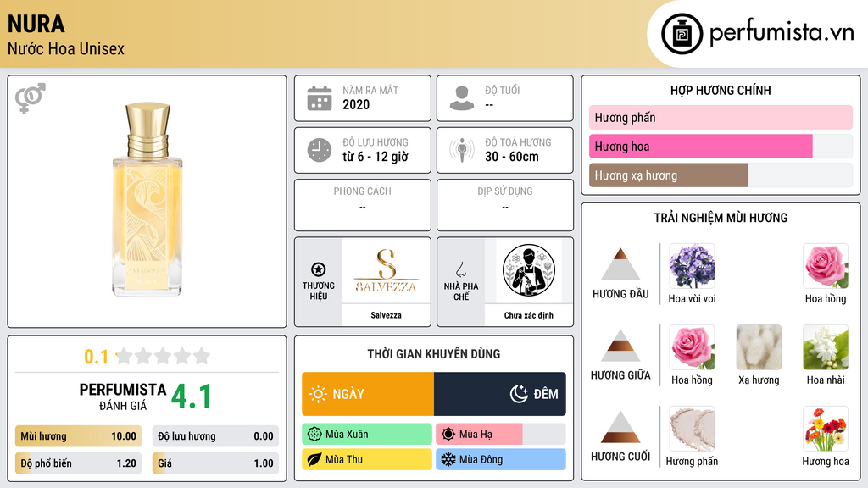Click the Hợp hương chính heading

tap(721, 90)
